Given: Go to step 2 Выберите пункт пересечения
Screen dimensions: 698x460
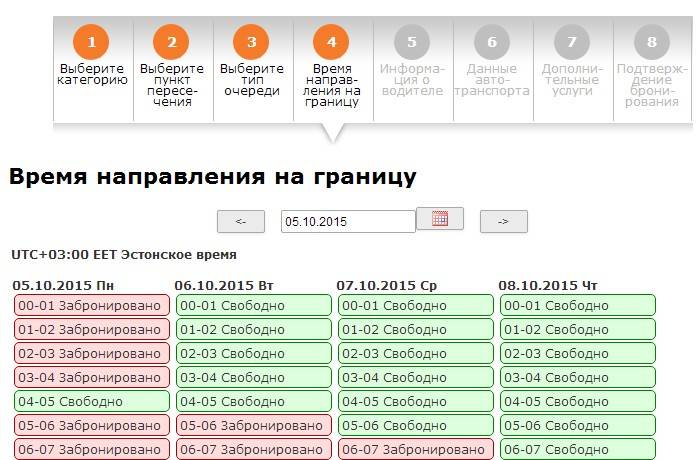Looking at the screenshot, I should click(x=172, y=70).
